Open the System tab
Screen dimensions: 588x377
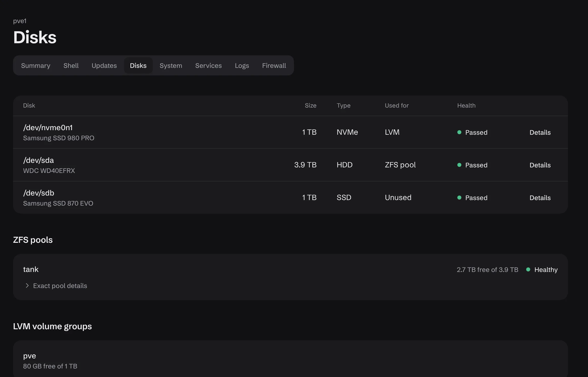coord(171,66)
